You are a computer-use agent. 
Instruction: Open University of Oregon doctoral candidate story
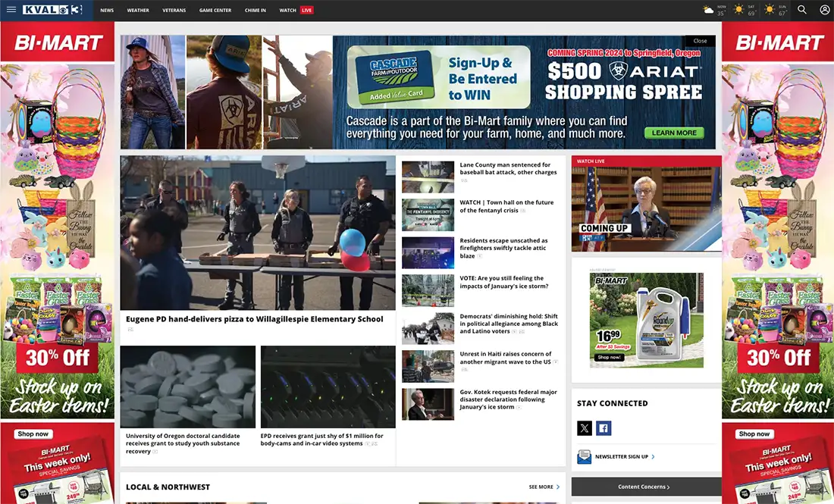point(183,443)
